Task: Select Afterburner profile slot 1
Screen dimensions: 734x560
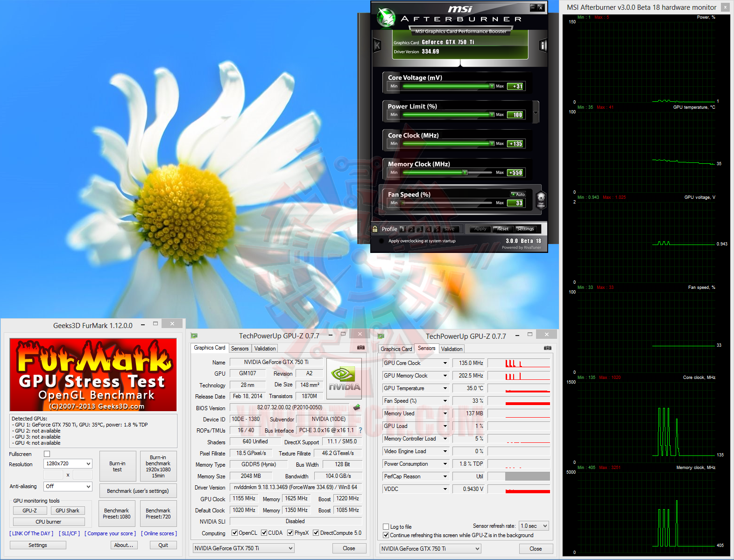Action: [x=402, y=229]
